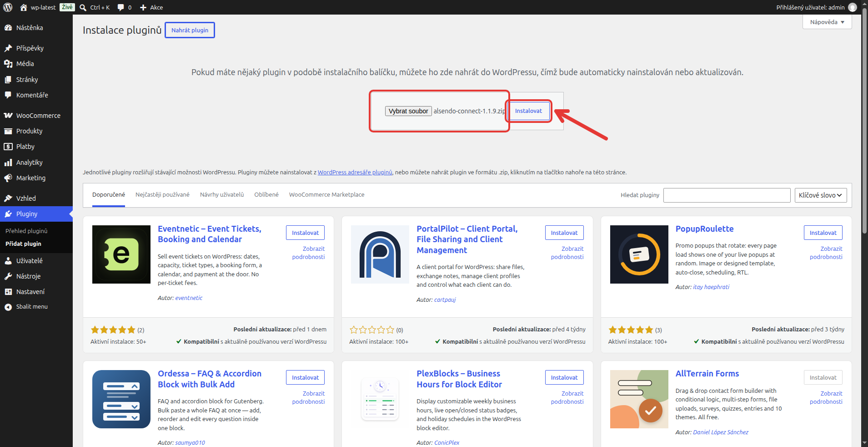Image resolution: width=868 pixels, height=447 pixels.
Task: Open WordPress adresáře pluginů link
Action: point(355,173)
